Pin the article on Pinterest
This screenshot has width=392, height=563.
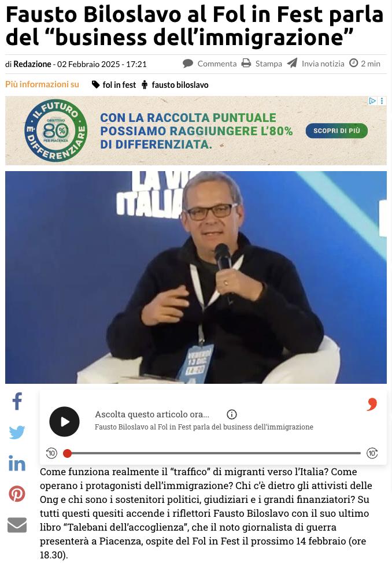(17, 494)
